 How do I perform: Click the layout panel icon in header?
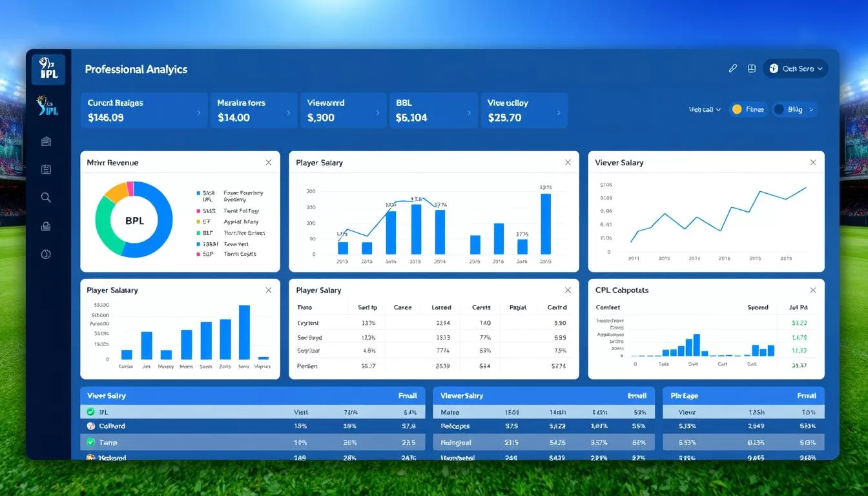[x=752, y=68]
